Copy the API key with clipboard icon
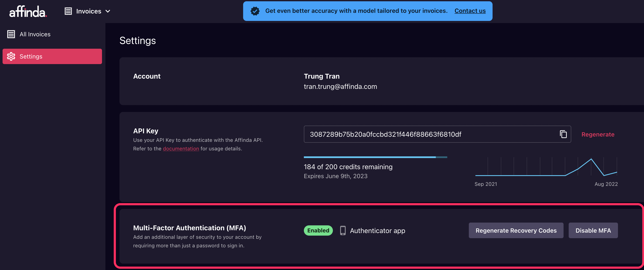 coord(563,134)
